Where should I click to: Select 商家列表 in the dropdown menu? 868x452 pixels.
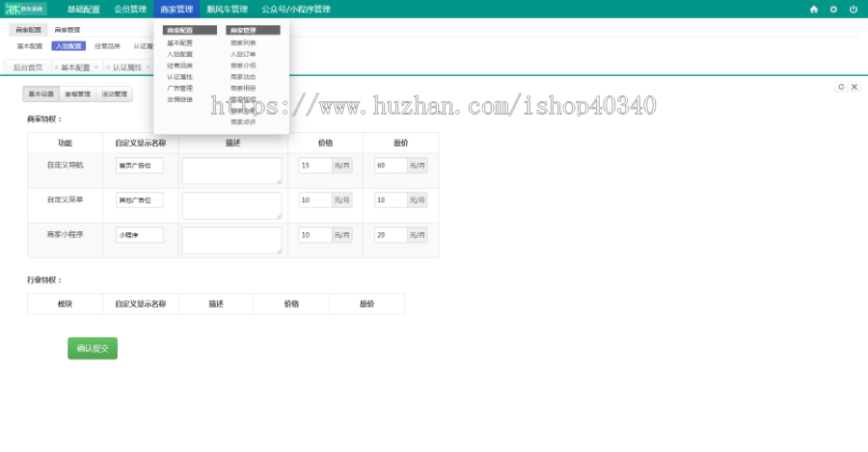coord(243,42)
